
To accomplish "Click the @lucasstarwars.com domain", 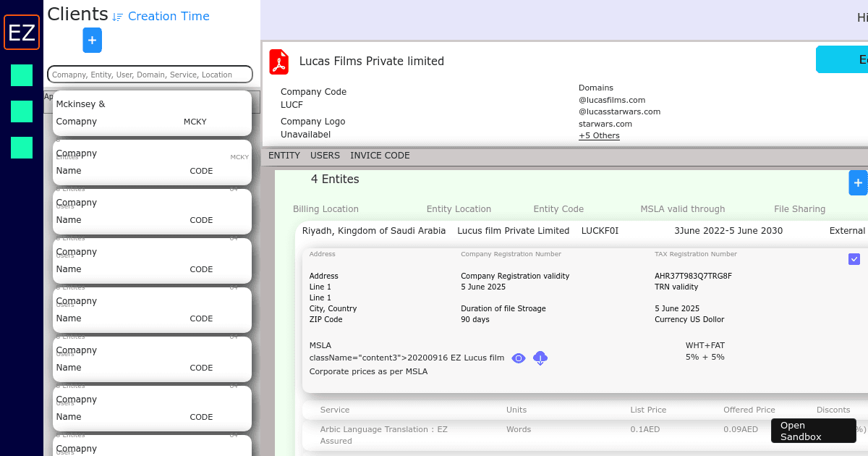I will tap(620, 112).
